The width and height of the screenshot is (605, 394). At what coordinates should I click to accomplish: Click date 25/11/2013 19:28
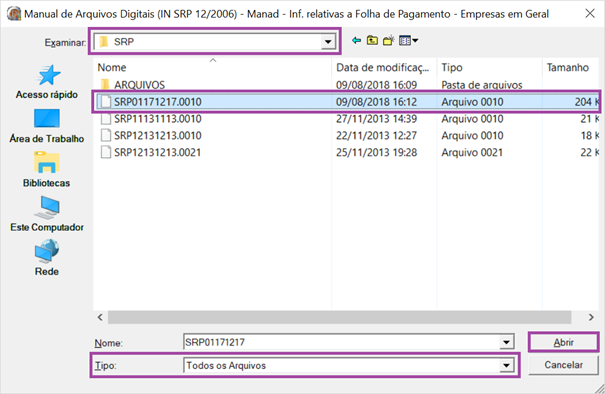tap(376, 152)
